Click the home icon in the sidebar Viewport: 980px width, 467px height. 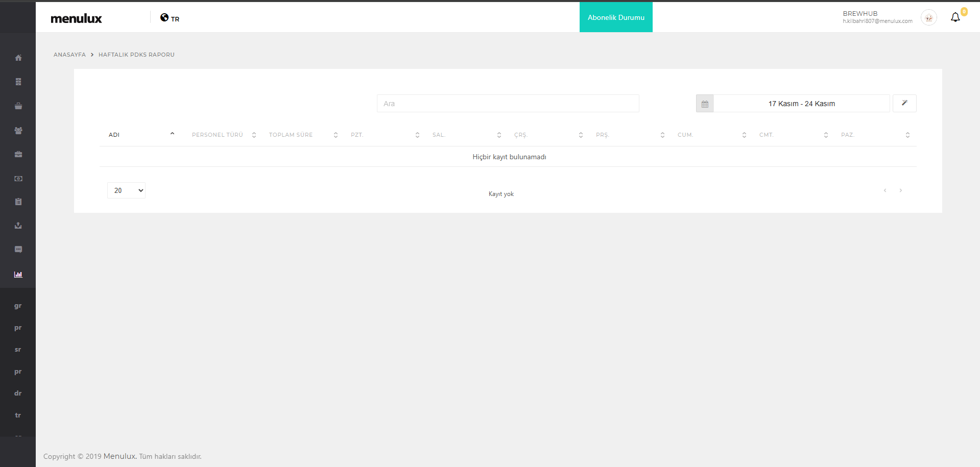coord(18,58)
